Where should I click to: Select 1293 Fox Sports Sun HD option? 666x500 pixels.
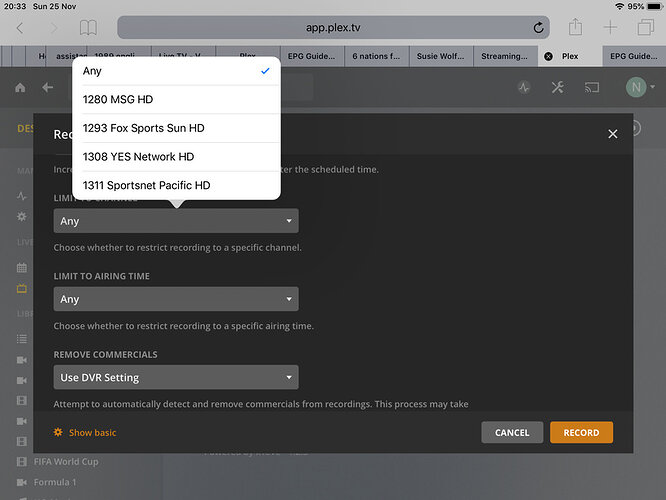pyautogui.click(x=176, y=128)
